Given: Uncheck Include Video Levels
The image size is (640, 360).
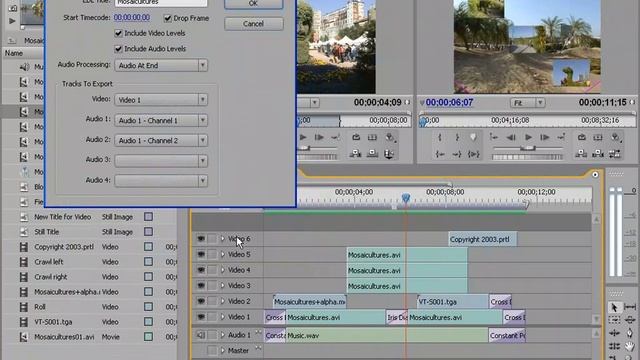Looking at the screenshot, I should 118,33.
